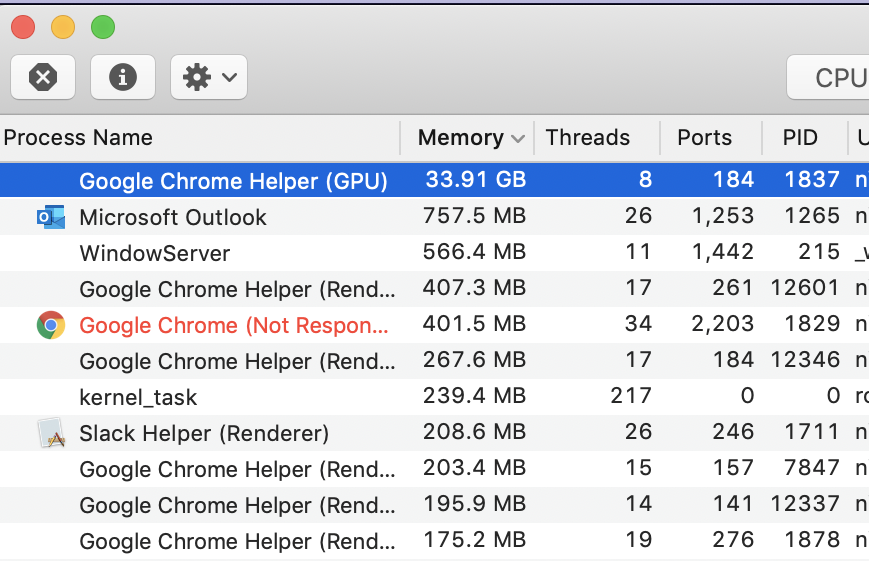Click the 217 threads value for kernel_task
Screen dimensions: 869x561
click(x=631, y=396)
